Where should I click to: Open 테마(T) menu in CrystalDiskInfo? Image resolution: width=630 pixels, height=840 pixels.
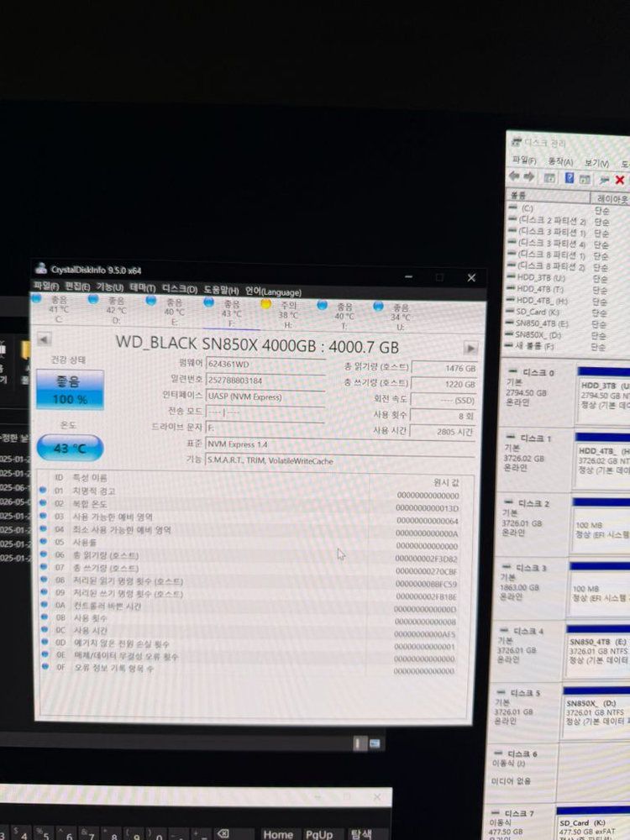pyautogui.click(x=142, y=287)
